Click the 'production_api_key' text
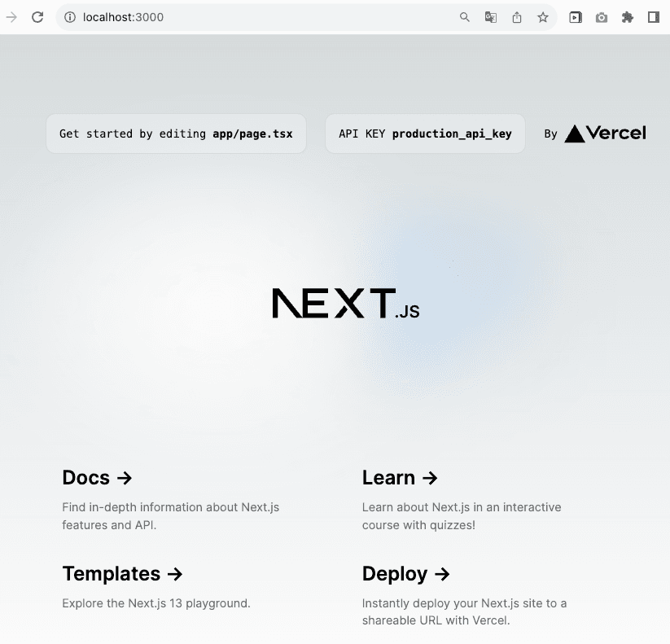Image resolution: width=670 pixels, height=644 pixels. (x=452, y=134)
